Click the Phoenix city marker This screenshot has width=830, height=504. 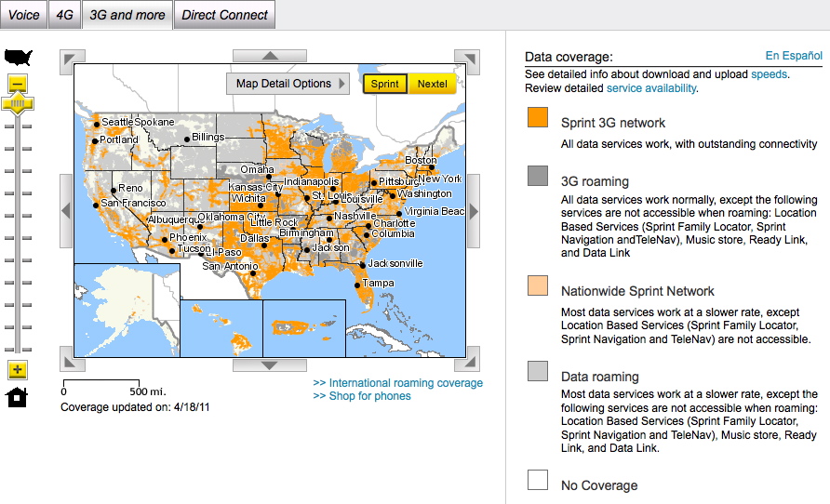pos(165,240)
